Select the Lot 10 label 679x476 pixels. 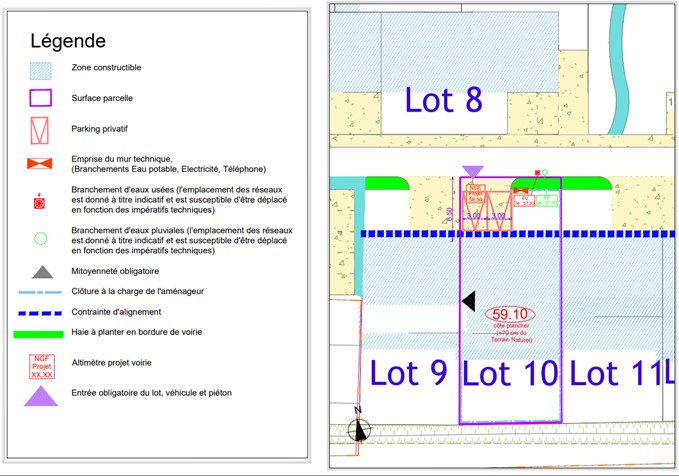tap(510, 373)
